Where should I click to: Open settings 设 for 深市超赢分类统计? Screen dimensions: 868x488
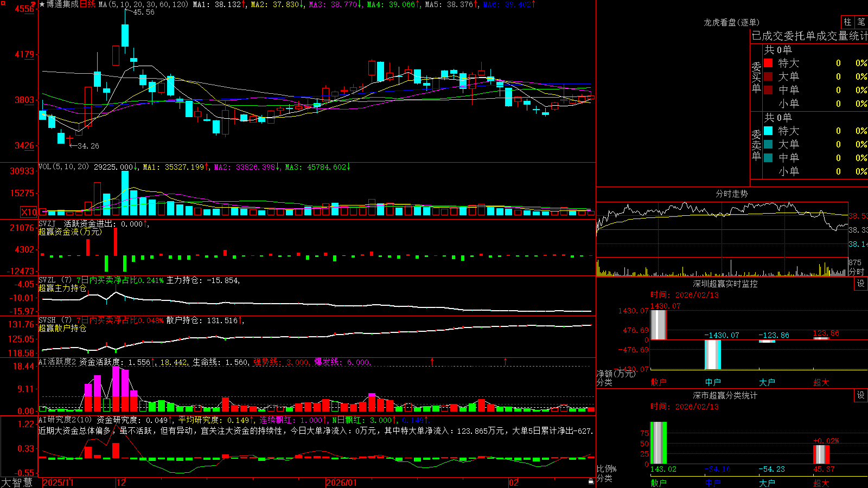click(x=861, y=395)
